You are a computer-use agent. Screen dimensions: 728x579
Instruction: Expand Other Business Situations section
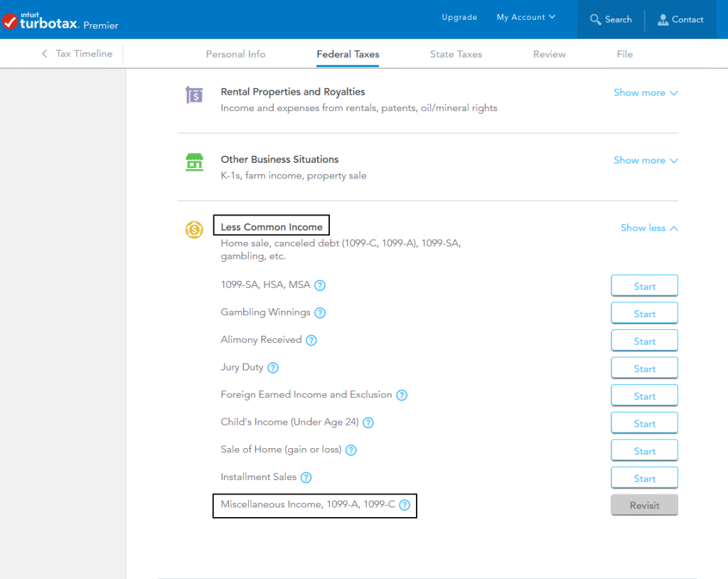[x=646, y=160]
